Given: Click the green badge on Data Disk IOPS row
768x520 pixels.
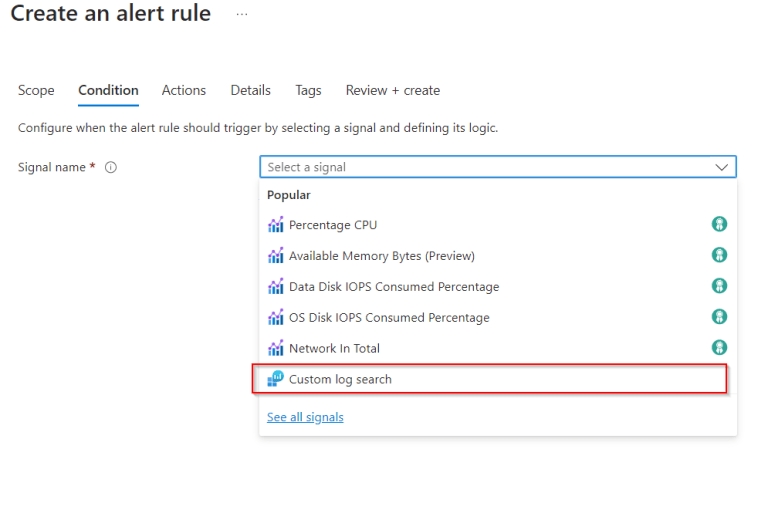Looking at the screenshot, I should coord(719,286).
